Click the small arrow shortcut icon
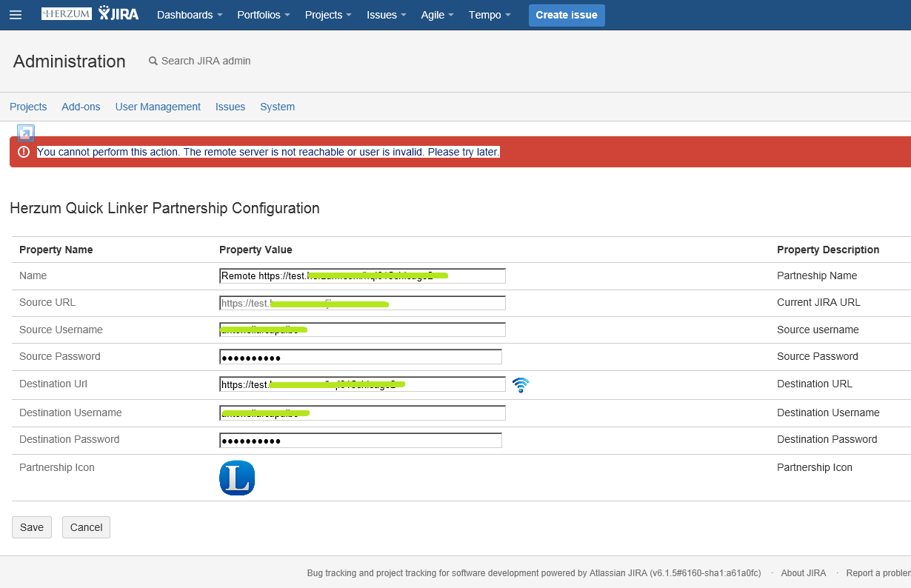 coord(26,133)
